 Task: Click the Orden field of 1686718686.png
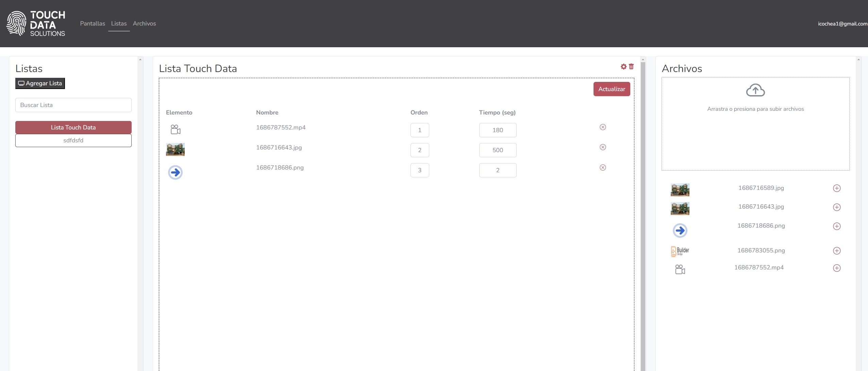coord(420,170)
